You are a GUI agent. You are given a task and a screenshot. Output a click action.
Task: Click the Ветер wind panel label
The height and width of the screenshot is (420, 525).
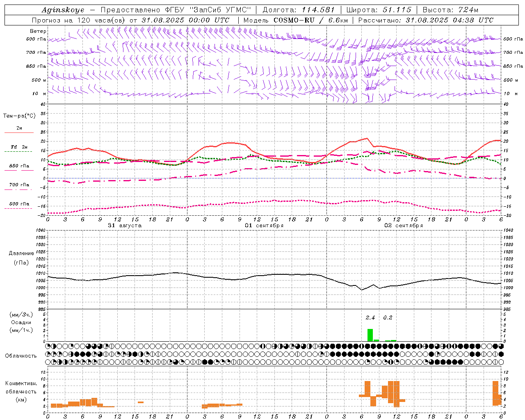pos(38,31)
